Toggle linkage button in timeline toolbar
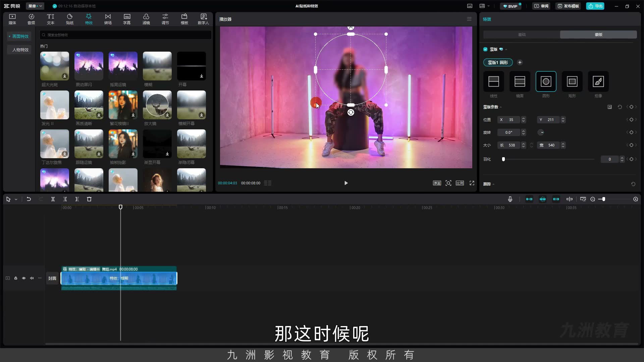 click(x=556, y=199)
